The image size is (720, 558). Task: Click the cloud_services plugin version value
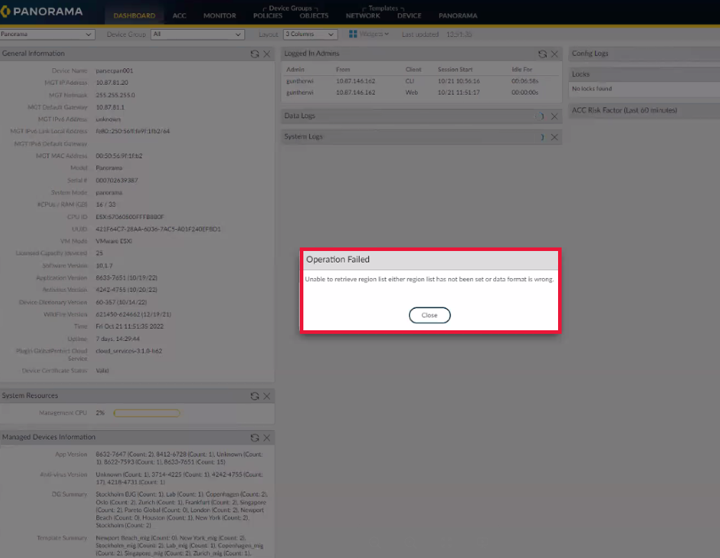[x=129, y=351]
